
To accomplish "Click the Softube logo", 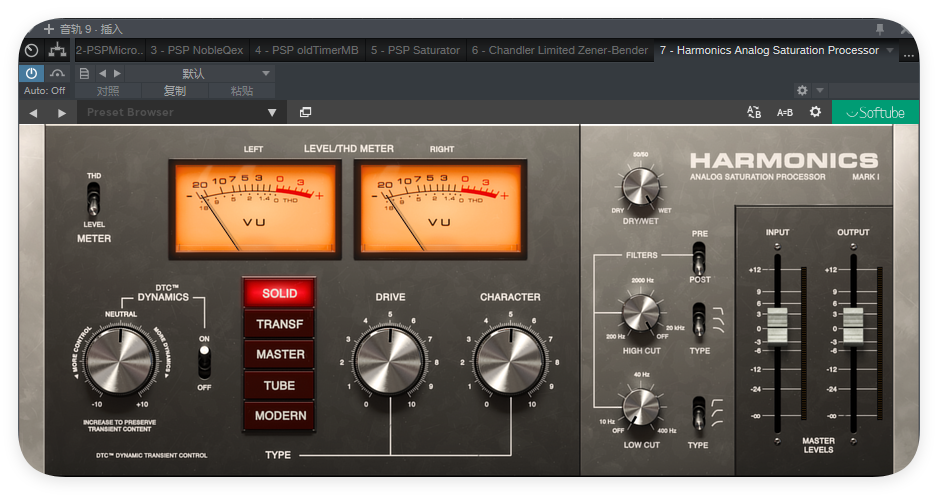I will pos(875,113).
